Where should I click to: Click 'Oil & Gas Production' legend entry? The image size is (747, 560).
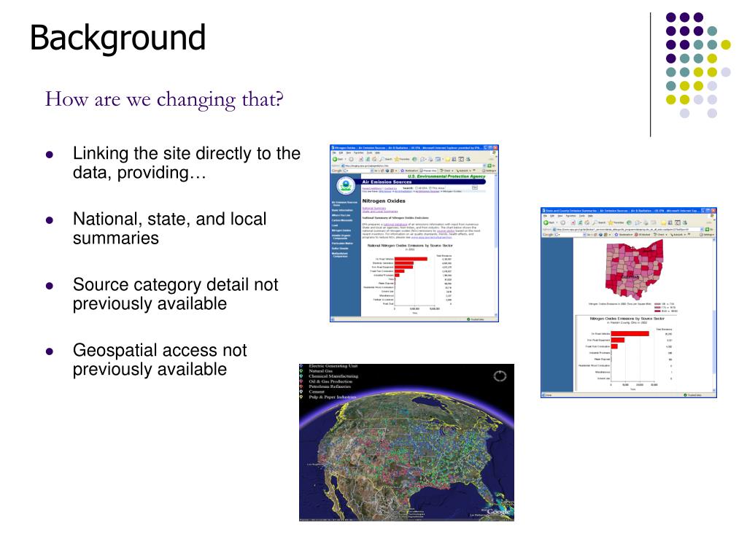330,381
